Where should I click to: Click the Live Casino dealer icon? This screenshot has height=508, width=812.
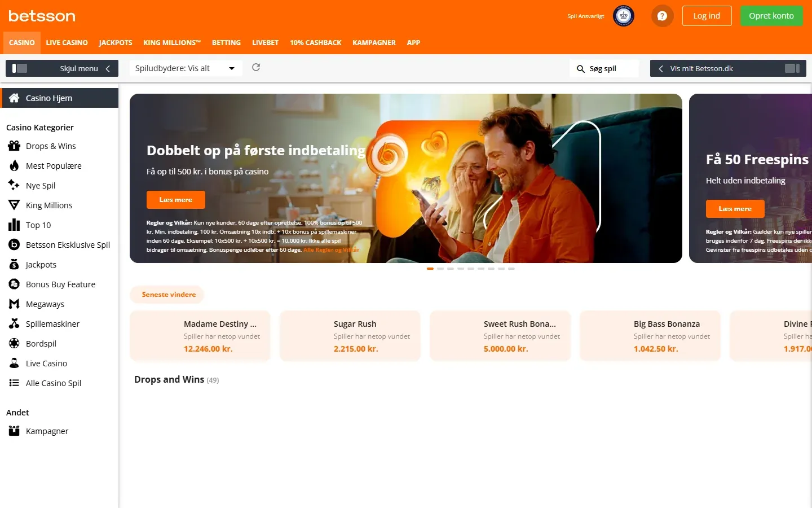coord(14,363)
